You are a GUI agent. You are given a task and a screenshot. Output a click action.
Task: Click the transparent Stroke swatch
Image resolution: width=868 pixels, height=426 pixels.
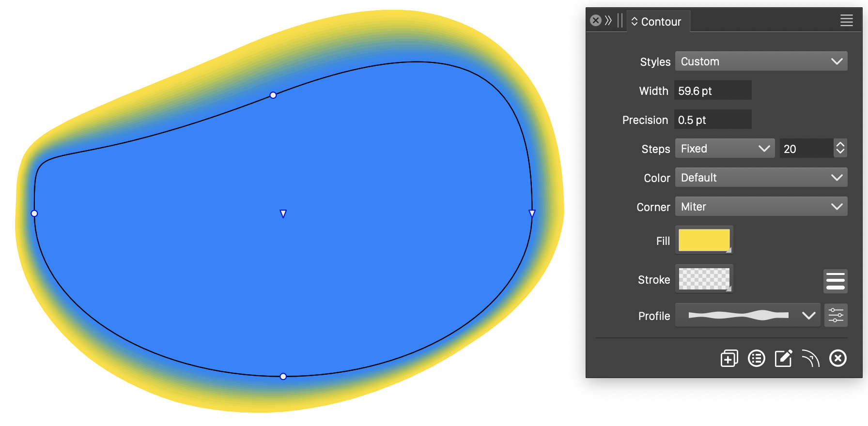click(x=704, y=279)
